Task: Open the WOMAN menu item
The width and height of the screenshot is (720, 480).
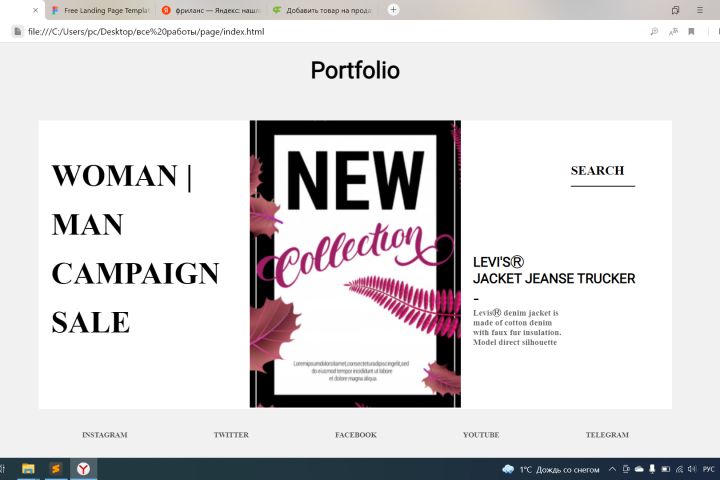Action: pyautogui.click(x=114, y=175)
